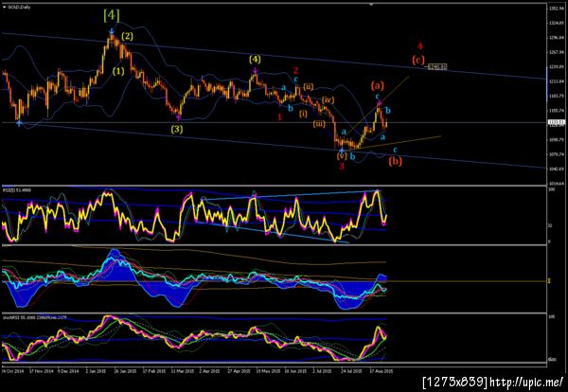Screen dimensions: 568x392
Task: Select the orange (c) wave label
Action: (417, 60)
